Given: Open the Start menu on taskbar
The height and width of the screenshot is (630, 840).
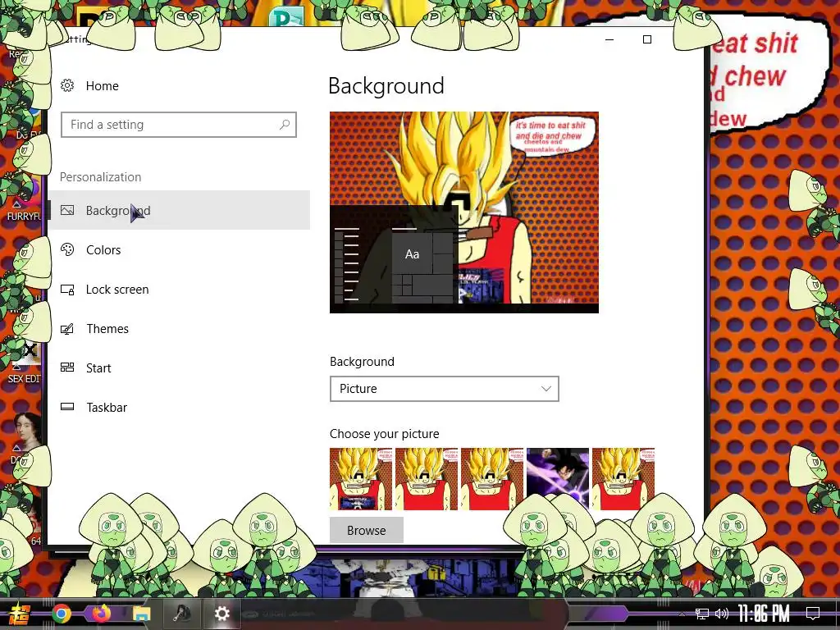Looking at the screenshot, I should (20, 614).
